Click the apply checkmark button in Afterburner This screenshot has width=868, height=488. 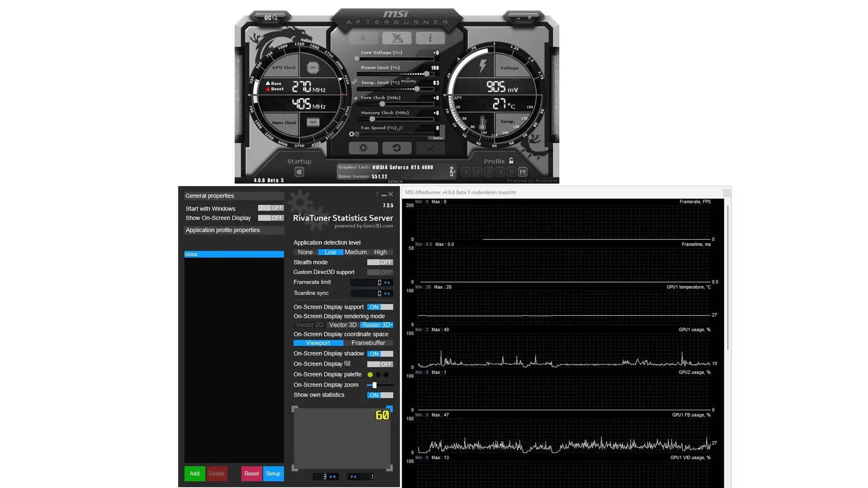(x=430, y=148)
